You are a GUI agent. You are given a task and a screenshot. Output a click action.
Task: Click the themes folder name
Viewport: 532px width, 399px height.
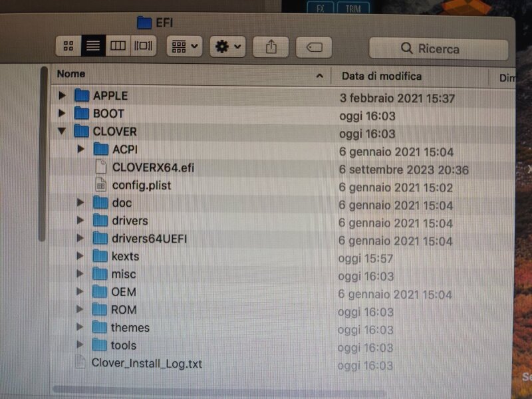point(130,327)
